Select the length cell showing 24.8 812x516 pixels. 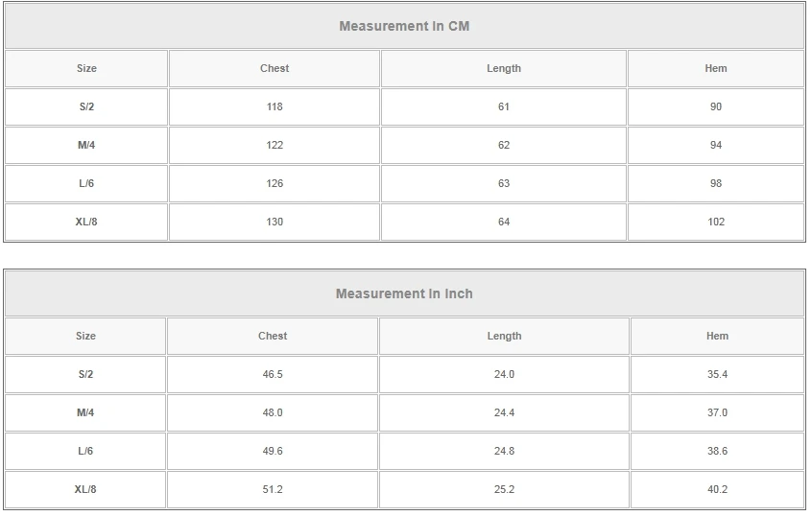click(x=504, y=451)
